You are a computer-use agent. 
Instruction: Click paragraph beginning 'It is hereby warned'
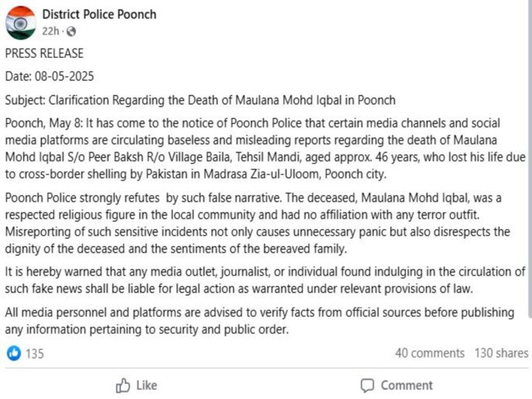tap(265, 280)
